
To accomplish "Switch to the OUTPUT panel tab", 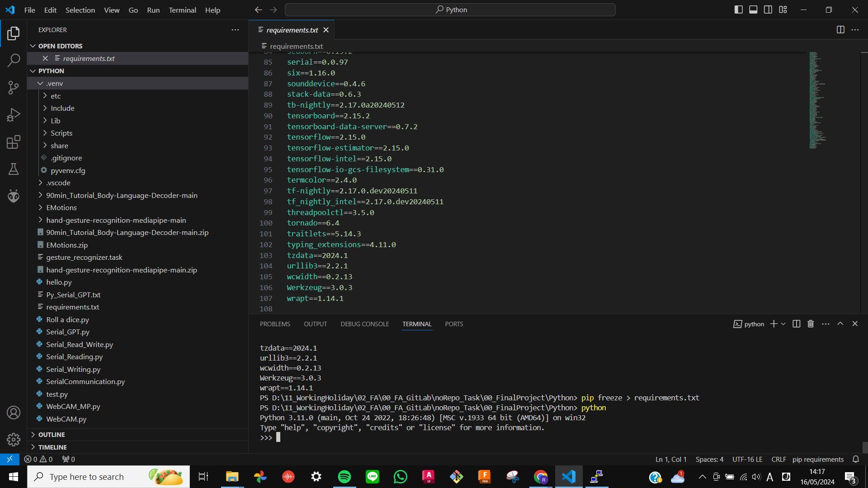I will tap(315, 324).
